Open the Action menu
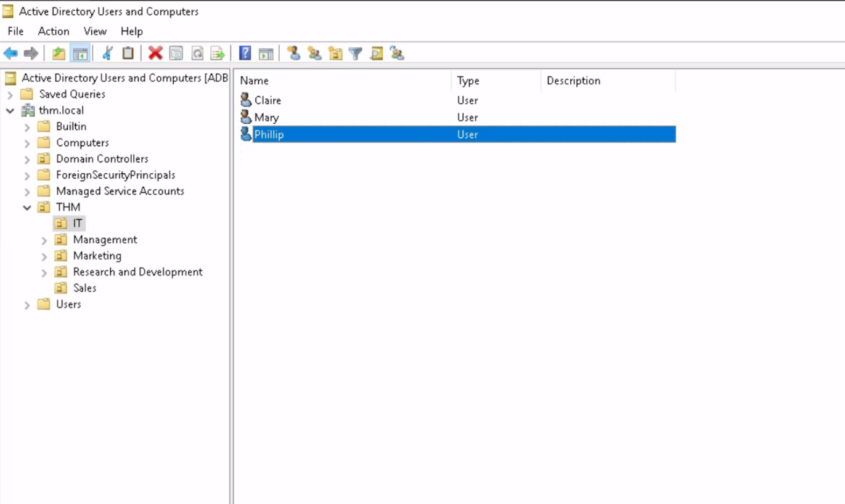Viewport: 845px width, 504px height. pos(54,31)
